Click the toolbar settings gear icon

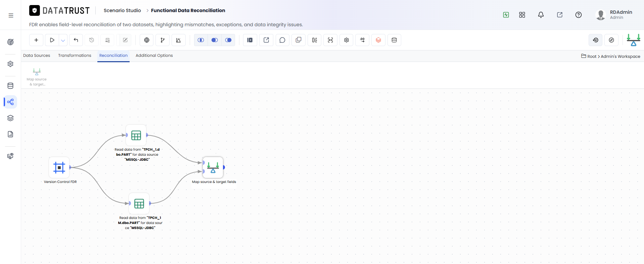(x=347, y=40)
